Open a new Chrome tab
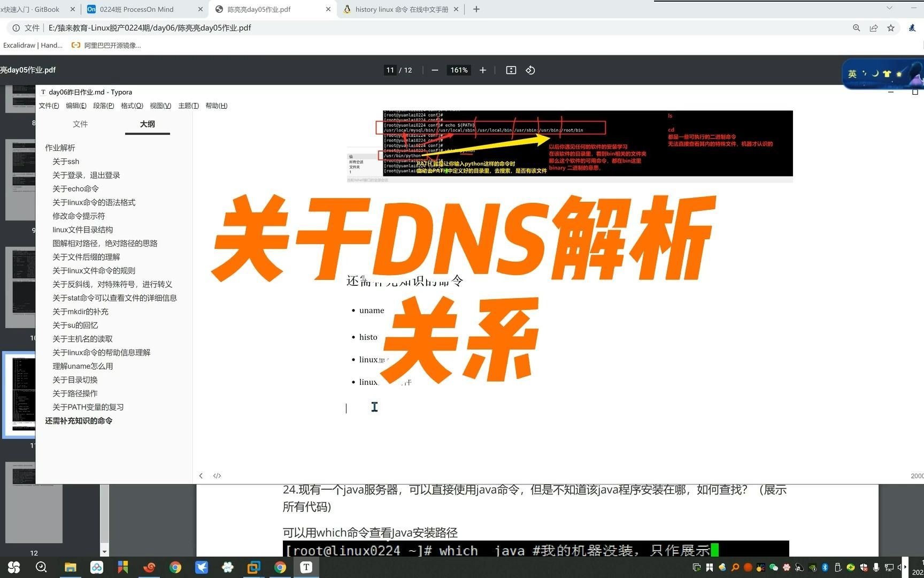The height and width of the screenshot is (578, 924). tap(476, 9)
